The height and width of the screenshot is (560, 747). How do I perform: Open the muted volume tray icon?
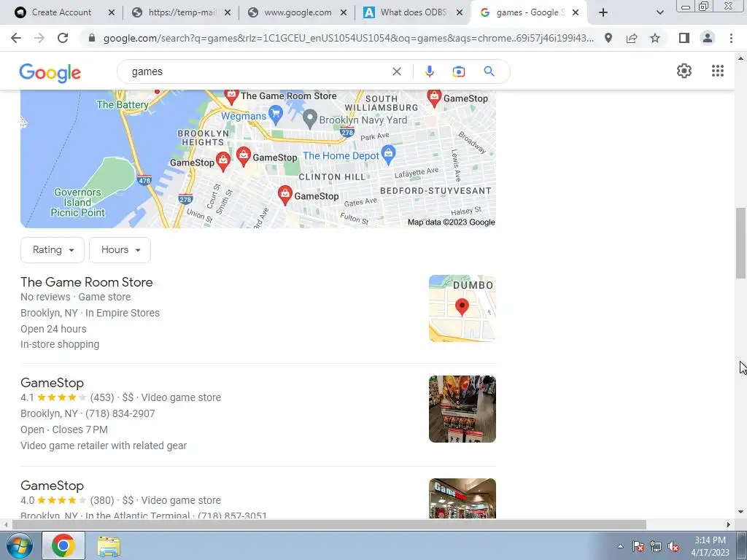673,547
